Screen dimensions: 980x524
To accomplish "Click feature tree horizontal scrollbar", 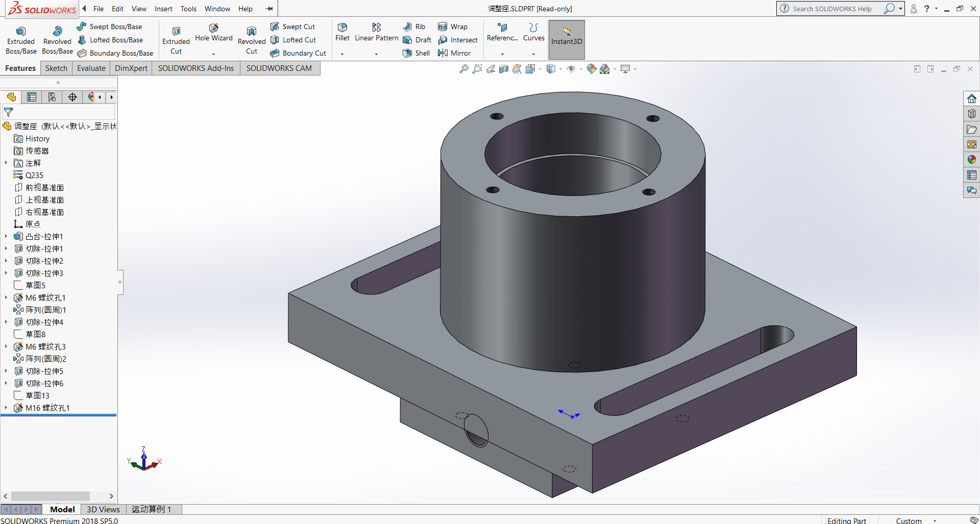I will 51,496.
